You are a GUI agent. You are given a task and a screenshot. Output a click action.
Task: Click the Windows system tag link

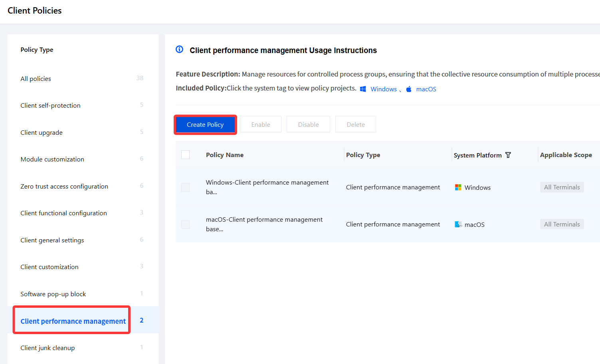(x=384, y=89)
